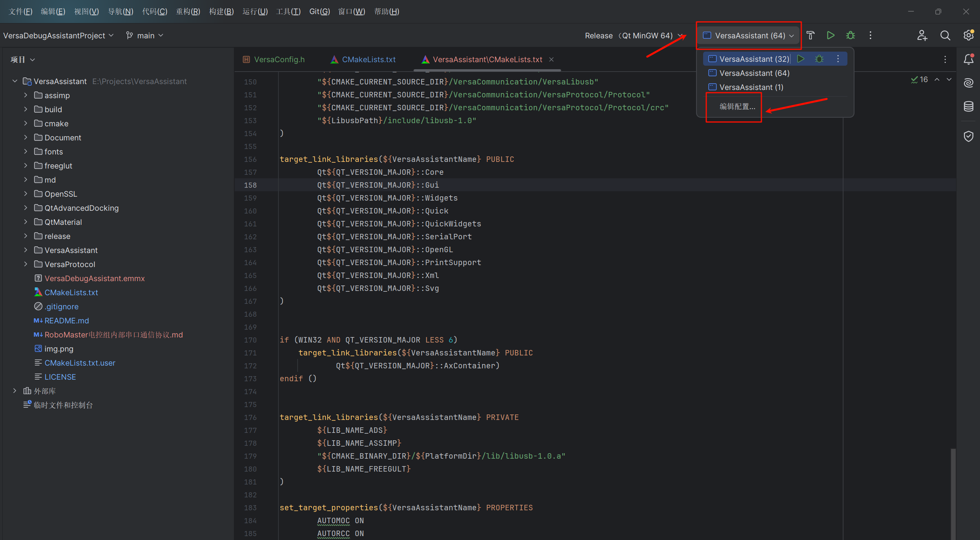Open AI Assistant spiral tool window
Screen dimensions: 980x540
click(x=969, y=83)
